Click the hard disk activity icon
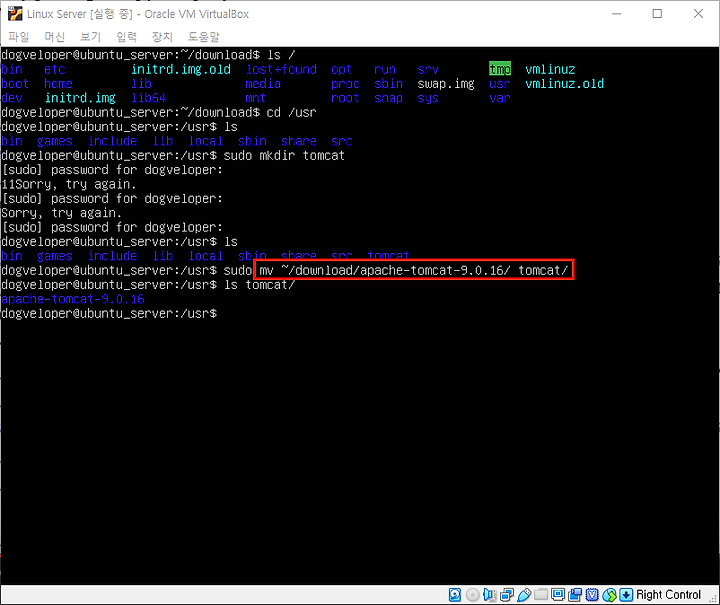Screen dimensions: 720x605 click(455, 595)
